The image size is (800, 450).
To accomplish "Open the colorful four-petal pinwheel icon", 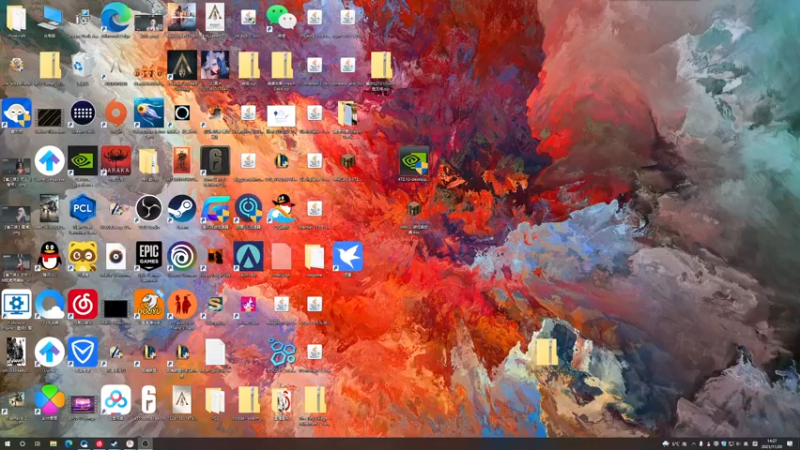I will click(x=49, y=399).
